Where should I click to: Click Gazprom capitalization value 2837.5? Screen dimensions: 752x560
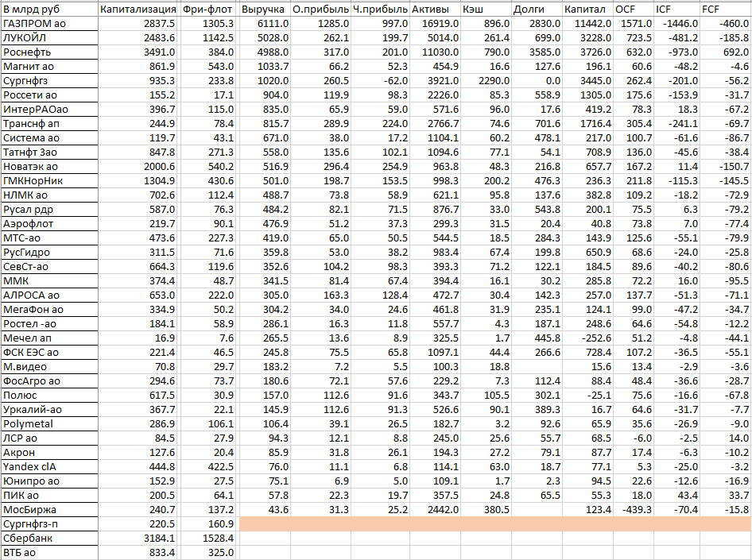(x=138, y=24)
